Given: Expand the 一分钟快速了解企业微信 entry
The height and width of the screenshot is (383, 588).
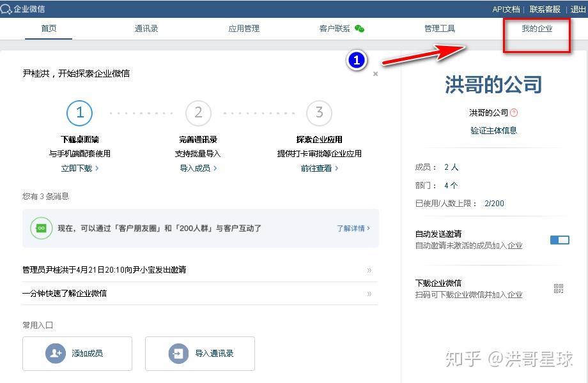Looking at the screenshot, I should [369, 294].
